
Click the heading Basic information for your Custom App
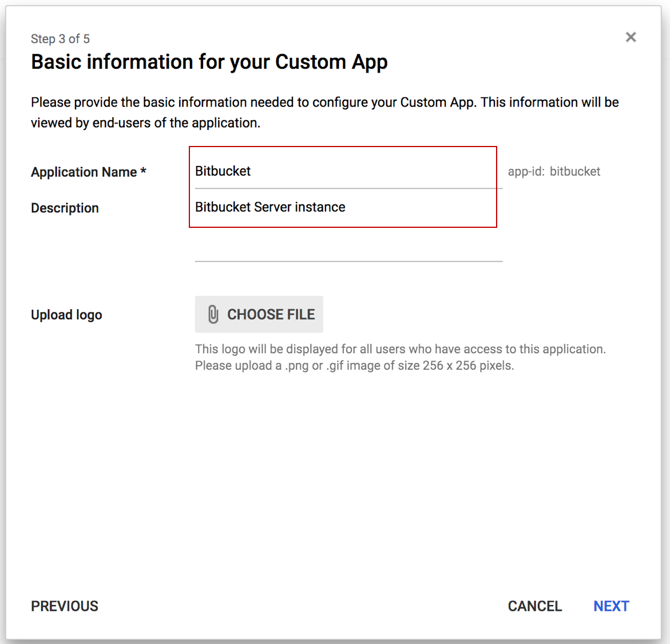point(209,62)
